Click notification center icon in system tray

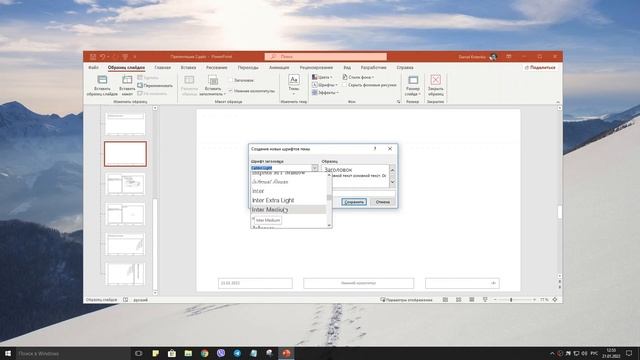point(629,353)
